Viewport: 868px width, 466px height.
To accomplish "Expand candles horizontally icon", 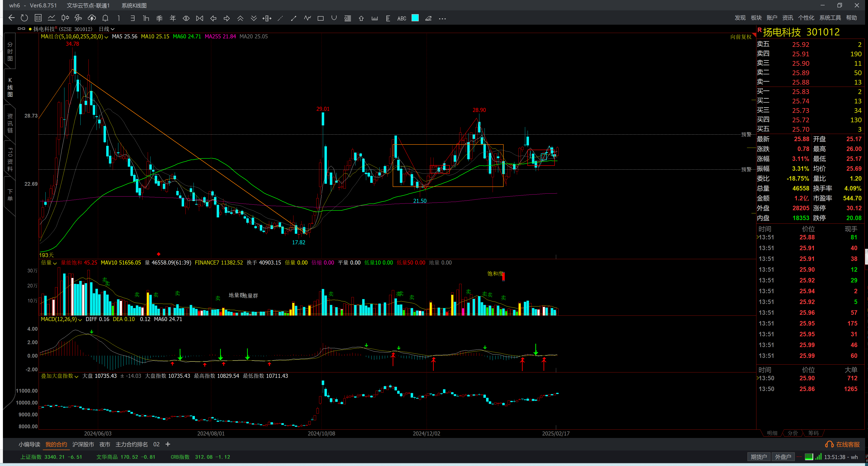I will pyautogui.click(x=186, y=18).
